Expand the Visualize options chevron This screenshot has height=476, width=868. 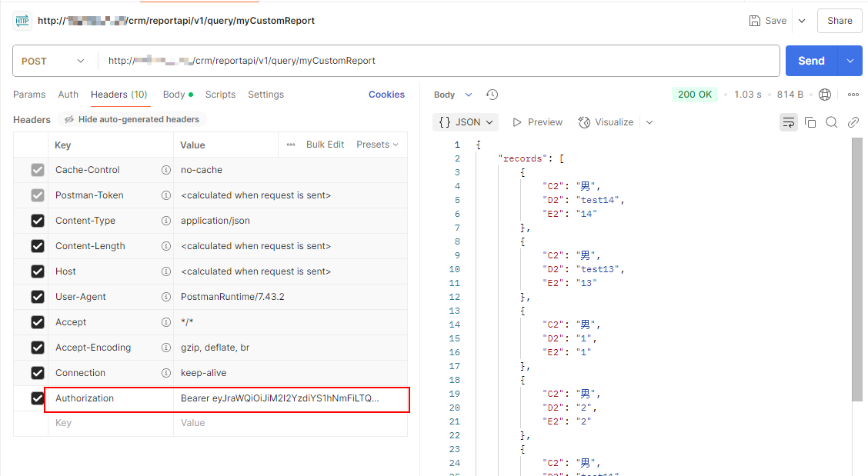point(649,122)
